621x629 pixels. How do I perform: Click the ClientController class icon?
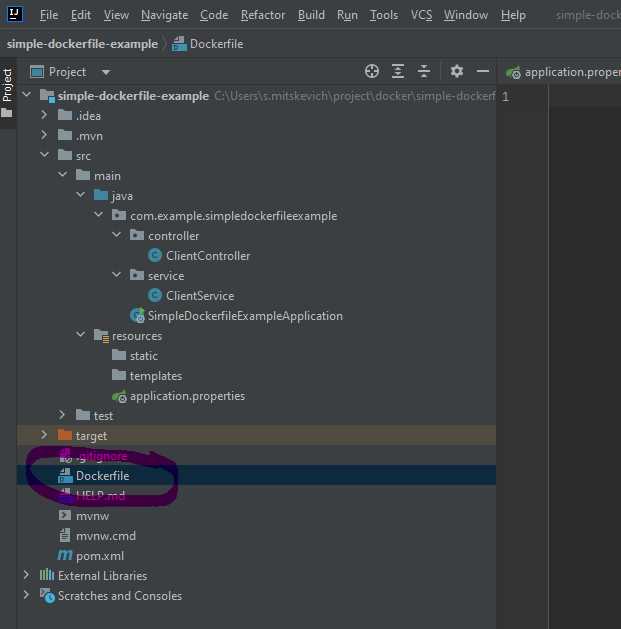coord(155,255)
